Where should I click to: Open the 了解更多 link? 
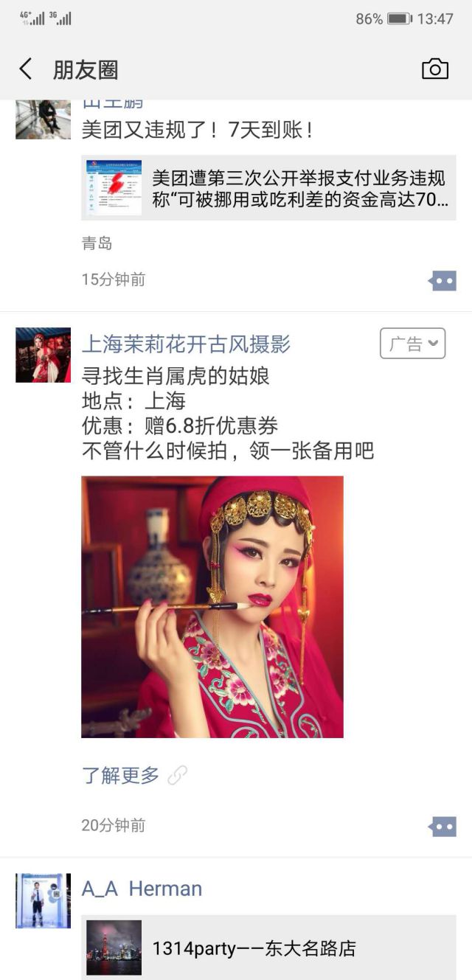(x=120, y=775)
